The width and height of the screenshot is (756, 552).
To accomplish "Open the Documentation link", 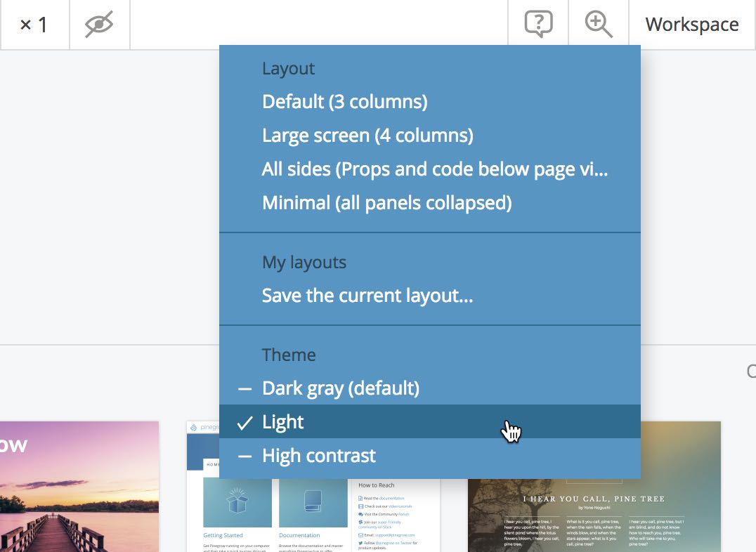I will (299, 535).
